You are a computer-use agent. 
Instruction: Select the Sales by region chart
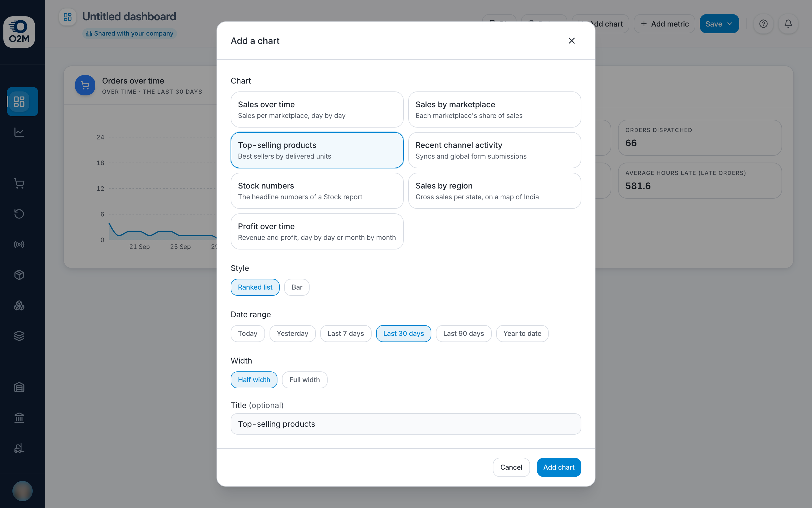tap(495, 191)
